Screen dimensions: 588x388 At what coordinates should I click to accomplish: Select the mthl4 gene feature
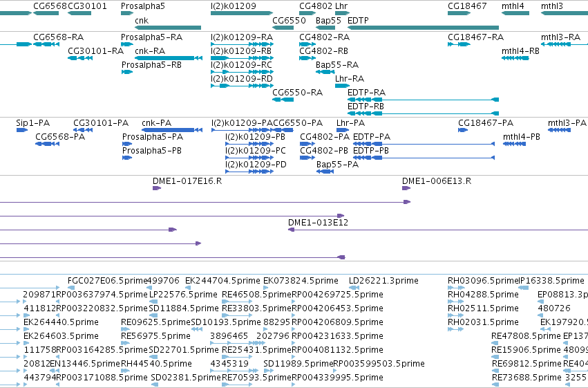(515, 13)
